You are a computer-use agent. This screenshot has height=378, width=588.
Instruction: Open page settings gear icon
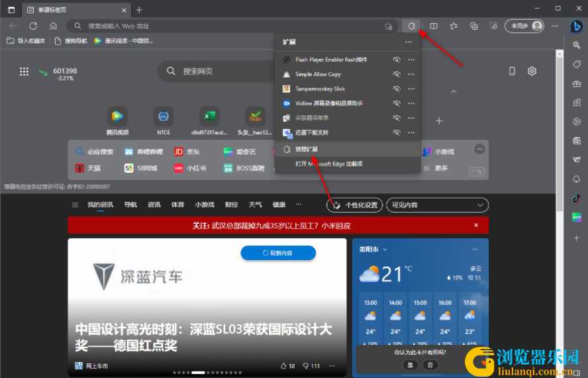pos(532,71)
